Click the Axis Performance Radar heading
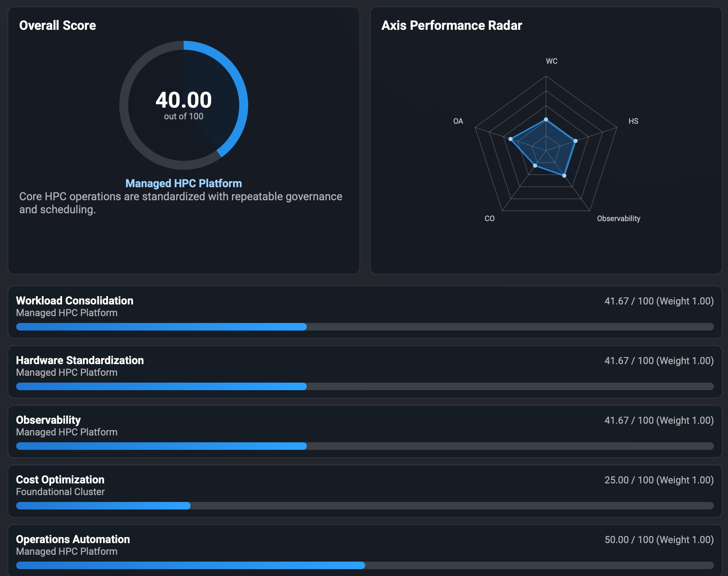The width and height of the screenshot is (728, 576). point(451,25)
